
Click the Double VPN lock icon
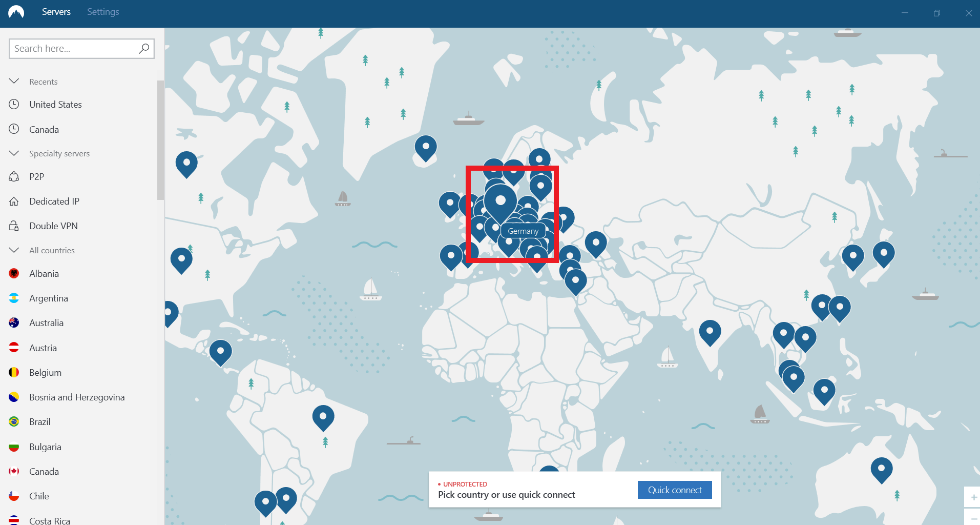(14, 226)
